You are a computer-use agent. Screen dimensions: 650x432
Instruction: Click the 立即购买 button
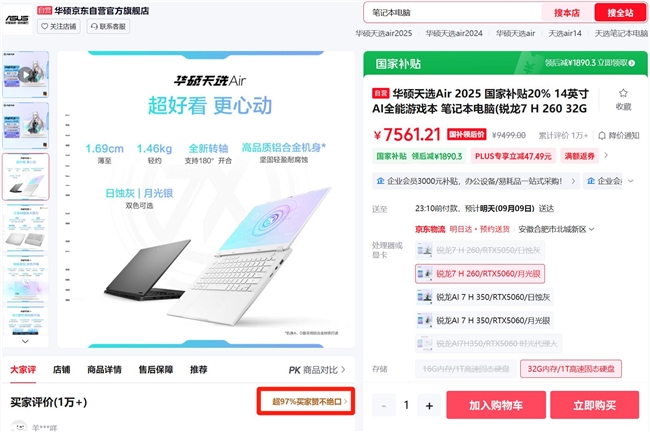point(594,405)
